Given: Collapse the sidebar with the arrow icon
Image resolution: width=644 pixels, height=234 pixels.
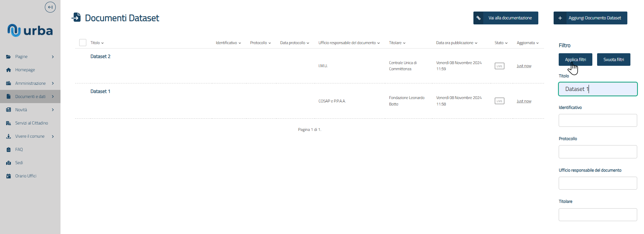Looking at the screenshot, I should point(50,7).
